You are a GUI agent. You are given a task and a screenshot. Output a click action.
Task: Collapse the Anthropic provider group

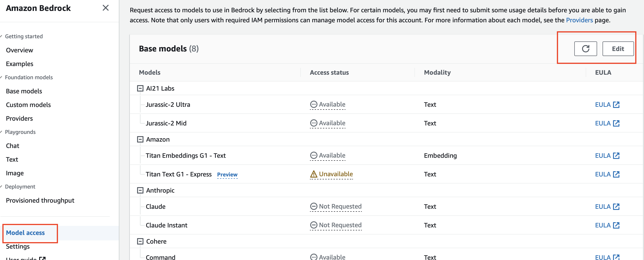140,191
